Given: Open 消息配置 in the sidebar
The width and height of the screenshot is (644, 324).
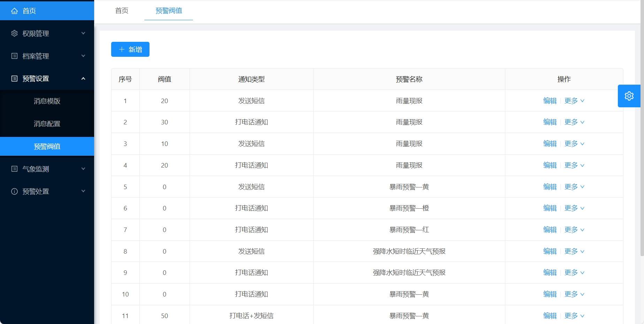Looking at the screenshot, I should tap(47, 124).
